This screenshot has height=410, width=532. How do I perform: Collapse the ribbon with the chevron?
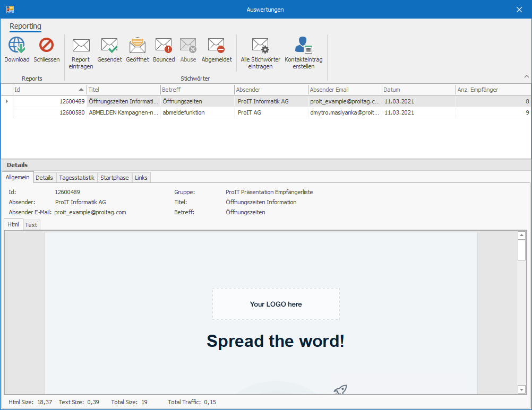[526, 76]
